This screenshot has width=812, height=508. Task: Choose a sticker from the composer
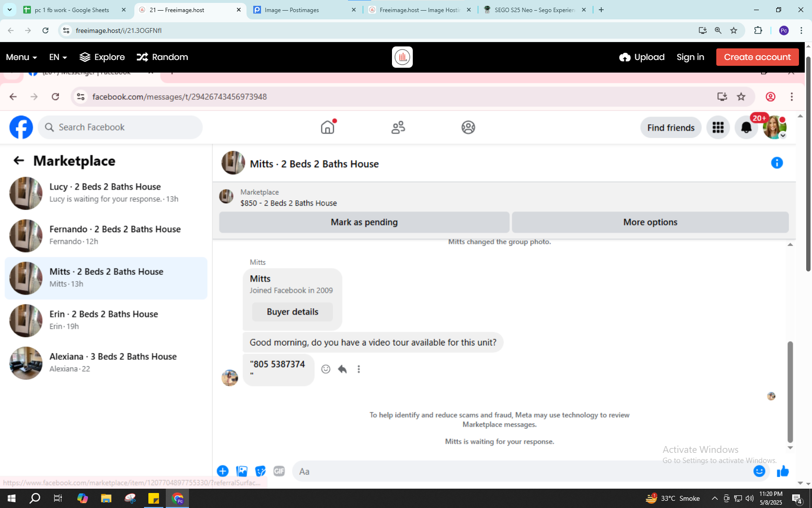click(261, 471)
